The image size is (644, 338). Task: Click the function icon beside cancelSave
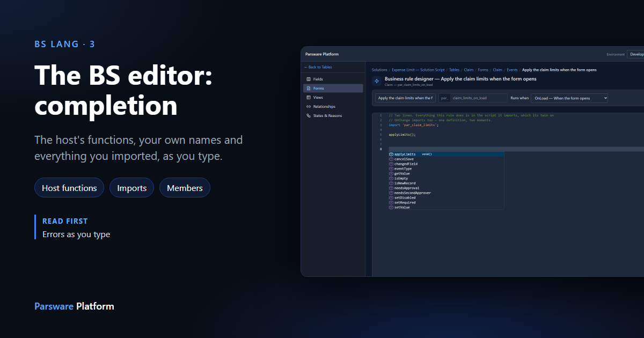391,159
